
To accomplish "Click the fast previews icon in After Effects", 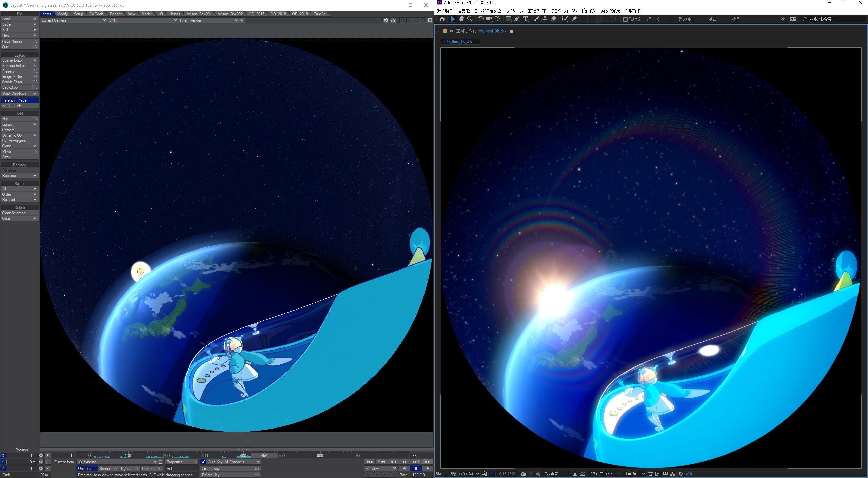I will point(658,474).
